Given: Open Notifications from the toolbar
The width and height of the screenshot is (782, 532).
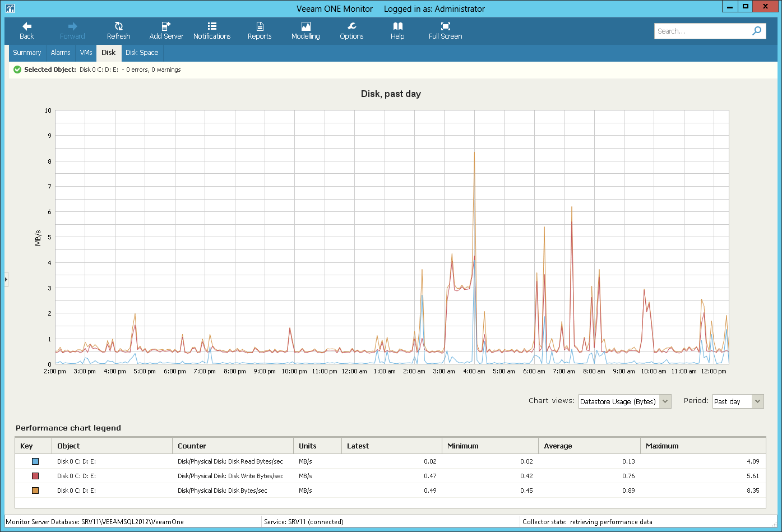Looking at the screenshot, I should (x=212, y=31).
